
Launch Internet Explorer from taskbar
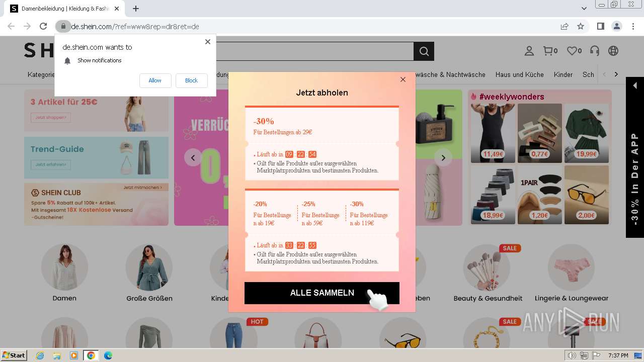(40, 355)
